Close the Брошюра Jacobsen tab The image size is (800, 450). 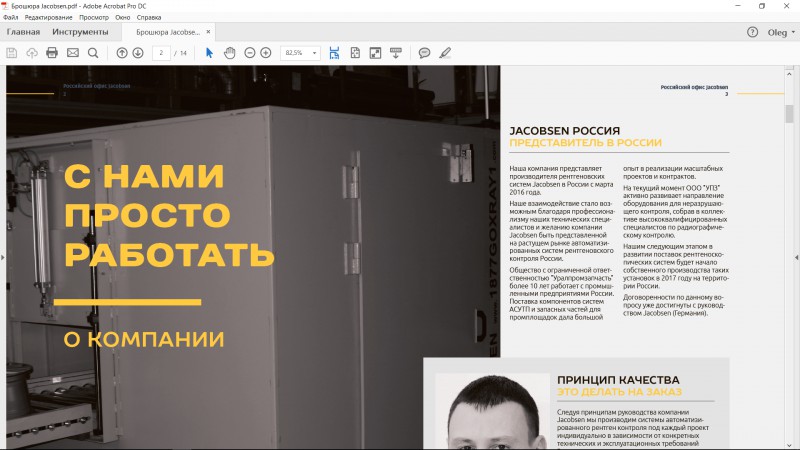(x=208, y=32)
